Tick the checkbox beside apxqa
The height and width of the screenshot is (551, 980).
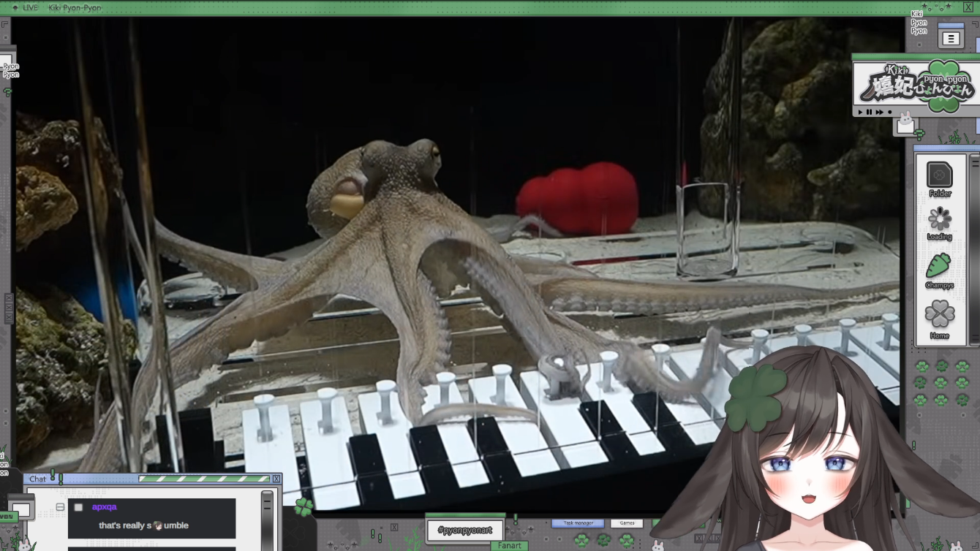click(78, 507)
